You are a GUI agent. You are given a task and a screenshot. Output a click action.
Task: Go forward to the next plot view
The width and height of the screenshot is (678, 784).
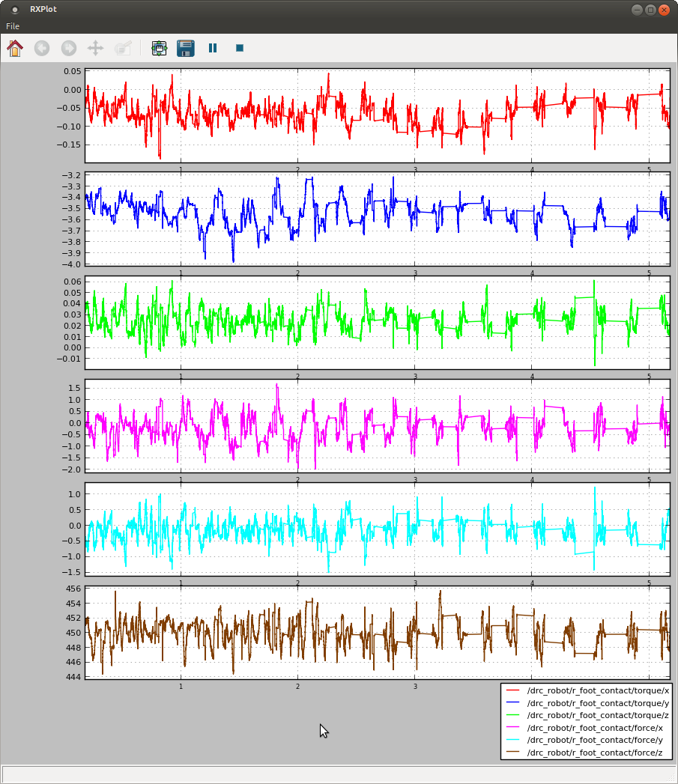68,48
